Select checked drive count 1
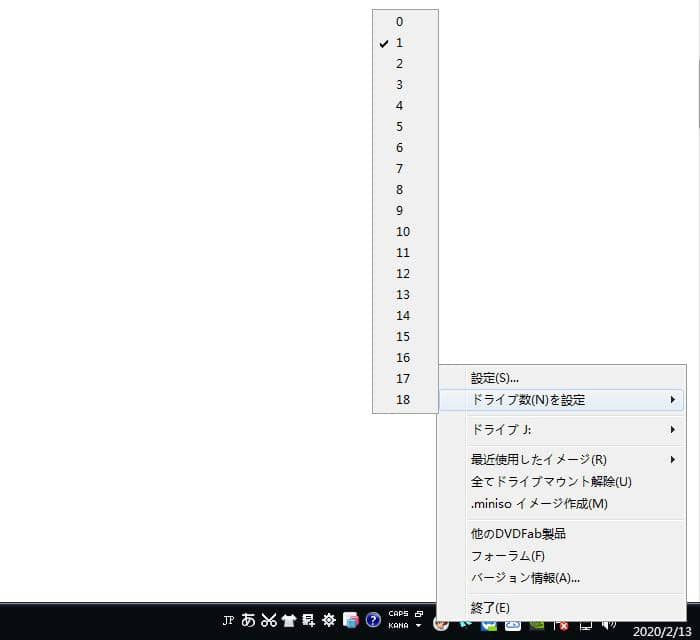This screenshot has width=700, height=640. pyautogui.click(x=405, y=43)
